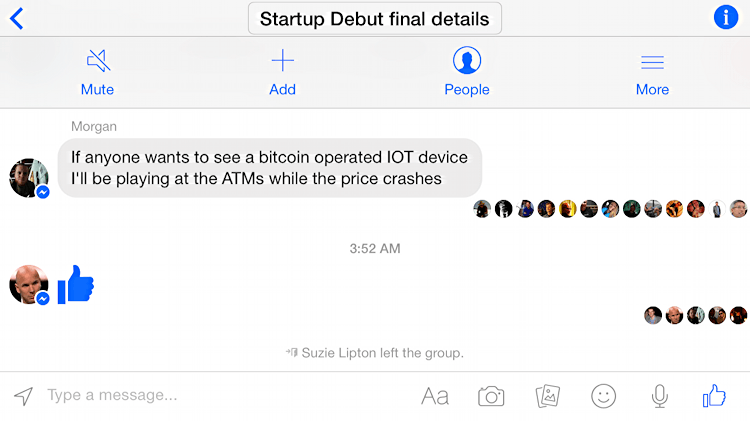The image size is (750, 421).
Task: Open the camera to take a photo
Action: (x=491, y=396)
